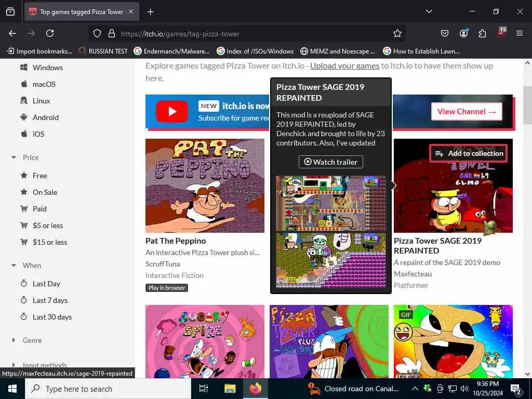The width and height of the screenshot is (532, 399).
Task: Click the View Channel button
Action: pyautogui.click(x=467, y=111)
